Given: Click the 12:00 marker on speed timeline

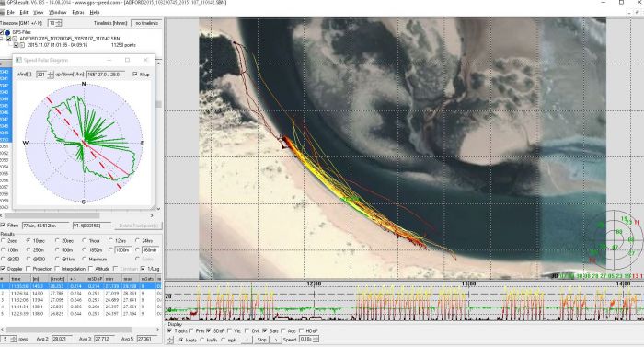Looking at the screenshot, I should tap(315, 283).
